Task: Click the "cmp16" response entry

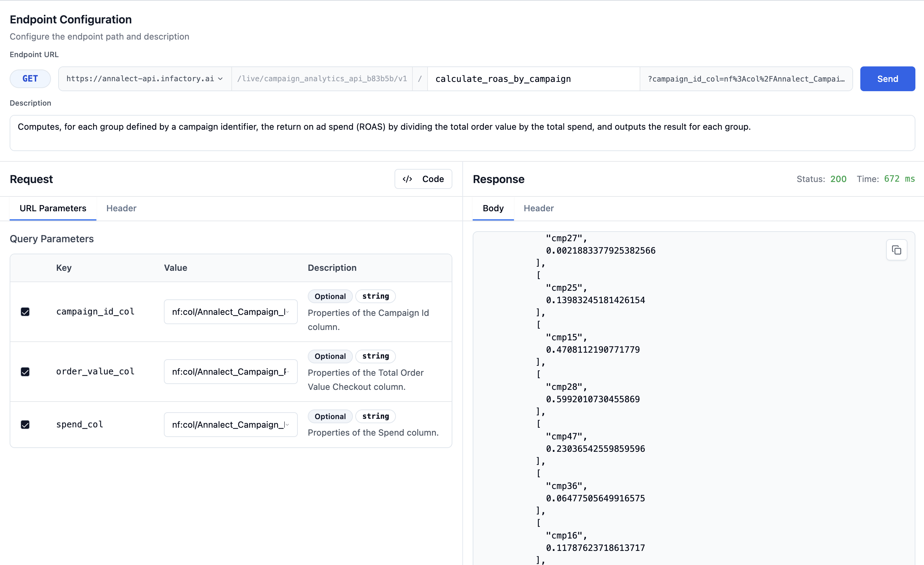Action: click(566, 535)
